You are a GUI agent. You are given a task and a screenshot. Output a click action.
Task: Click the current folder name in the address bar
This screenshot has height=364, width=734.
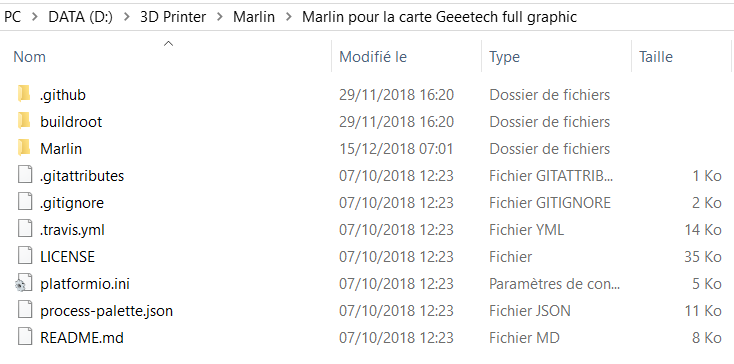coord(440,17)
